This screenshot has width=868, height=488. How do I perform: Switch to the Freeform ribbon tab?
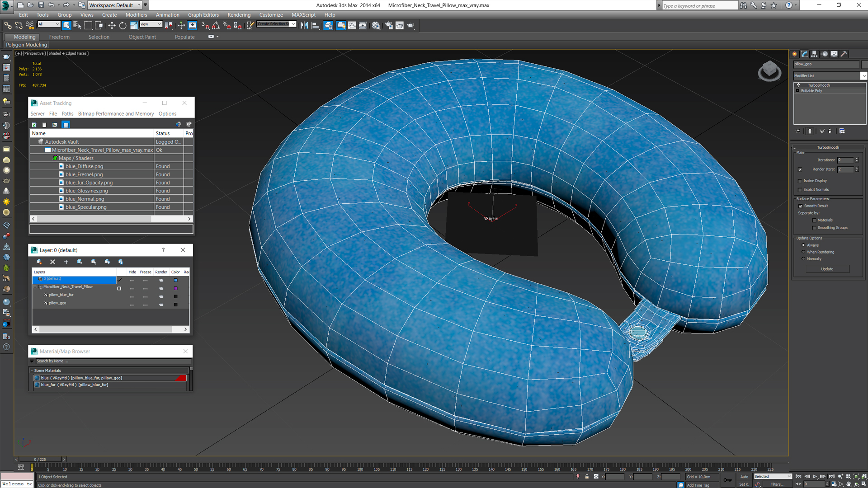59,37
